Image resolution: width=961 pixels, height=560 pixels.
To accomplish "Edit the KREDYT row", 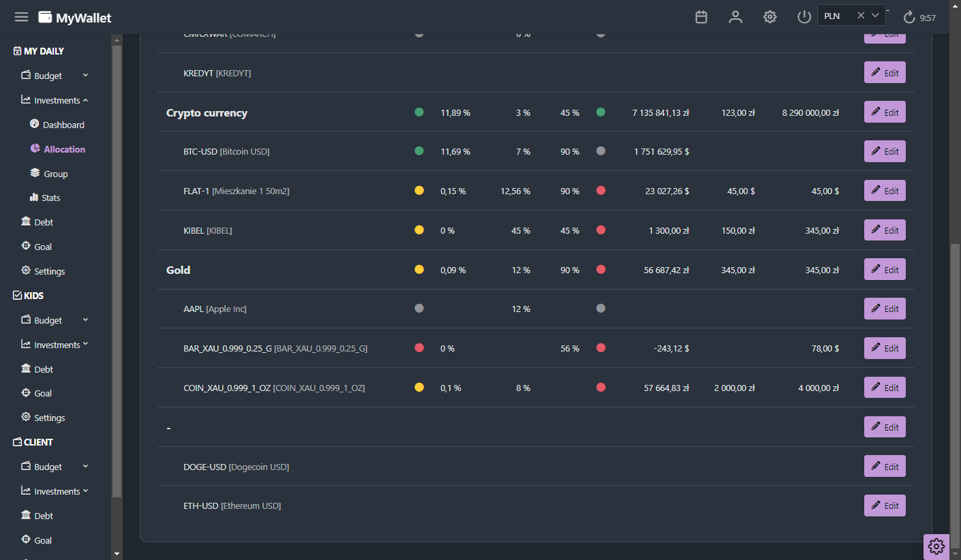I will 885,73.
